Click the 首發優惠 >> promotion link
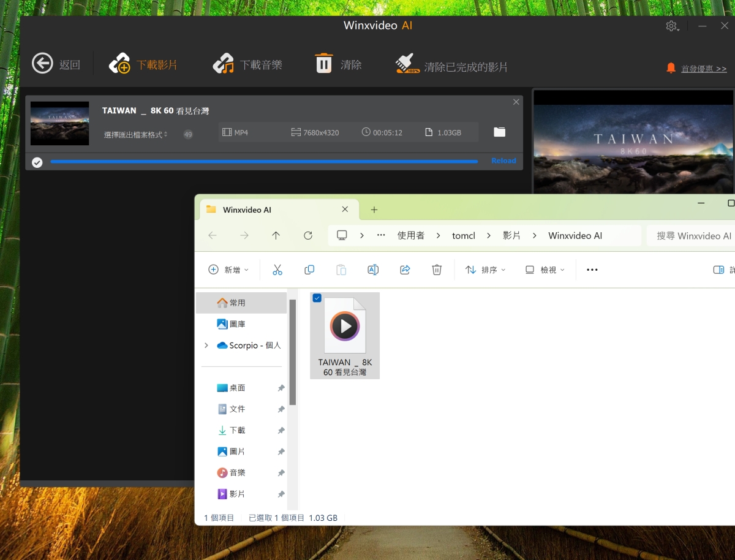 click(x=704, y=69)
